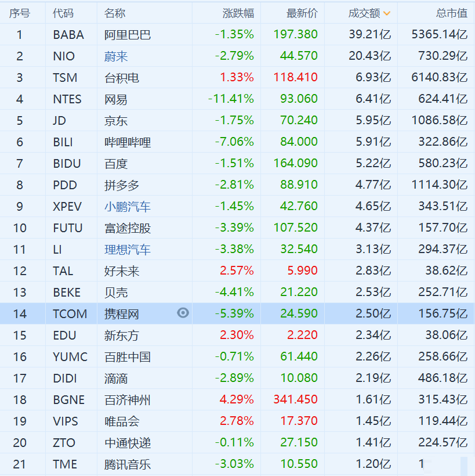475x476 pixels.
Task: Click the 腾讯音乐 name cell
Action: coord(128,465)
